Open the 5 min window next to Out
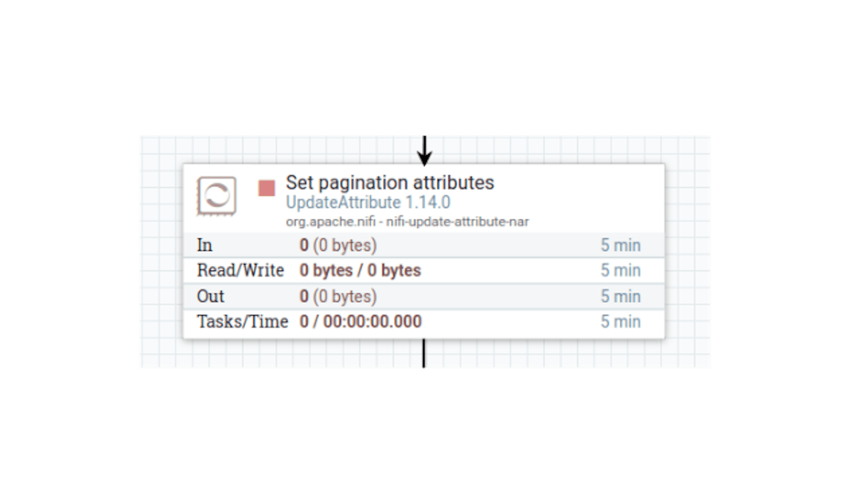850x504 pixels. point(621,296)
